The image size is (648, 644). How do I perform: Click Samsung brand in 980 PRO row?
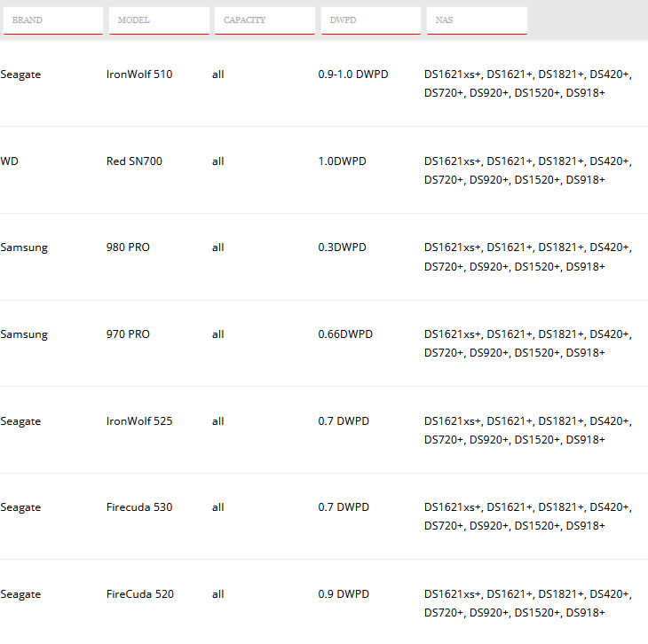click(24, 247)
